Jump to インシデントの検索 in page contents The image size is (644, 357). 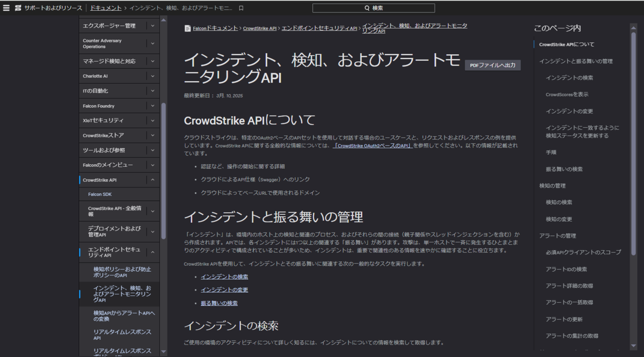569,78
